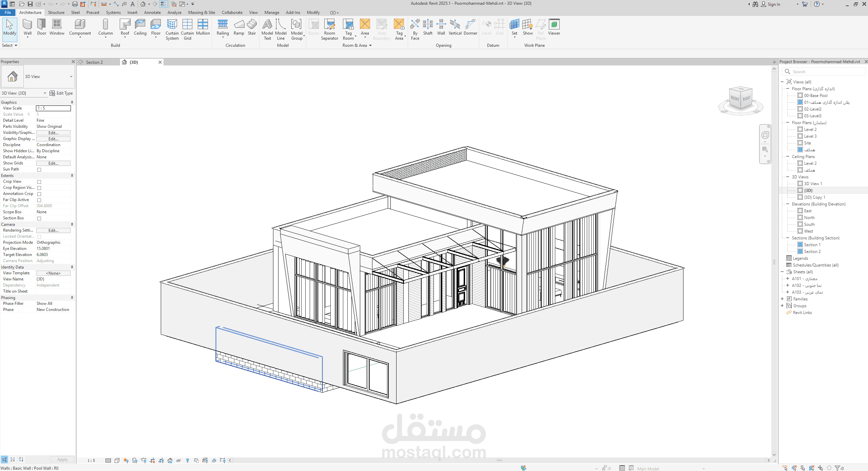This screenshot has height=471, width=868.
Task: Open the 3D View type selector dropdown
Action: [x=71, y=77]
